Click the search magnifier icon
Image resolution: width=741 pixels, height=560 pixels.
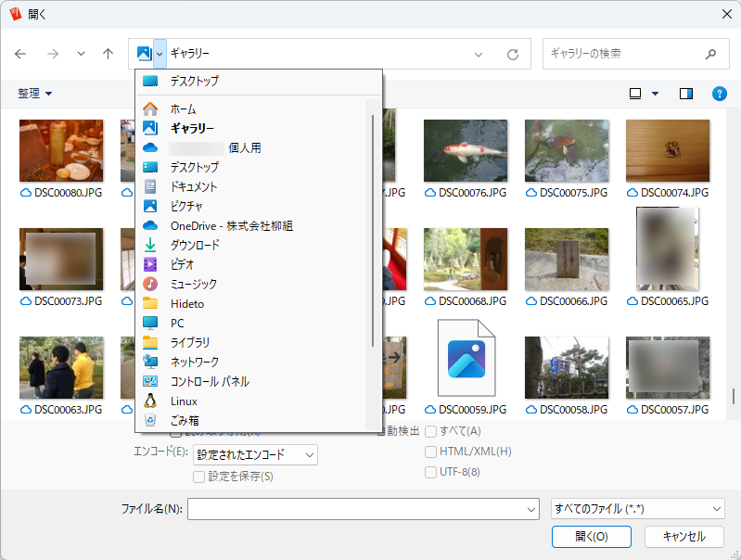pos(710,55)
